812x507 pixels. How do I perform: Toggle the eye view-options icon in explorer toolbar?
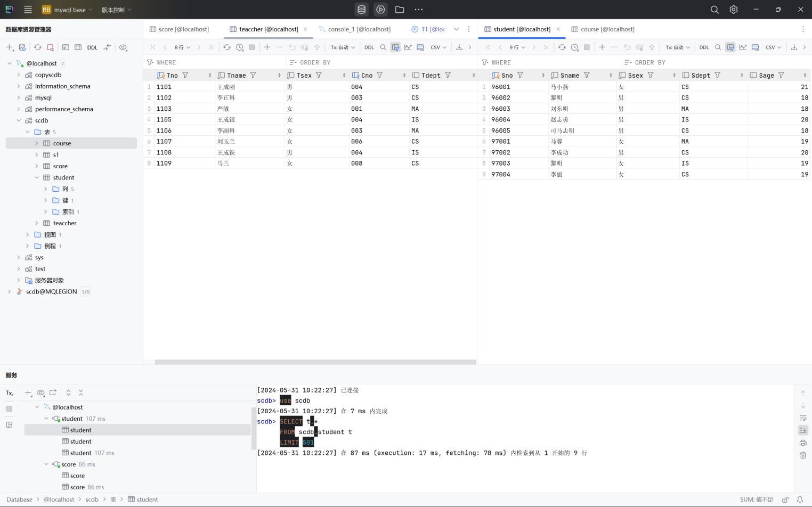(123, 47)
